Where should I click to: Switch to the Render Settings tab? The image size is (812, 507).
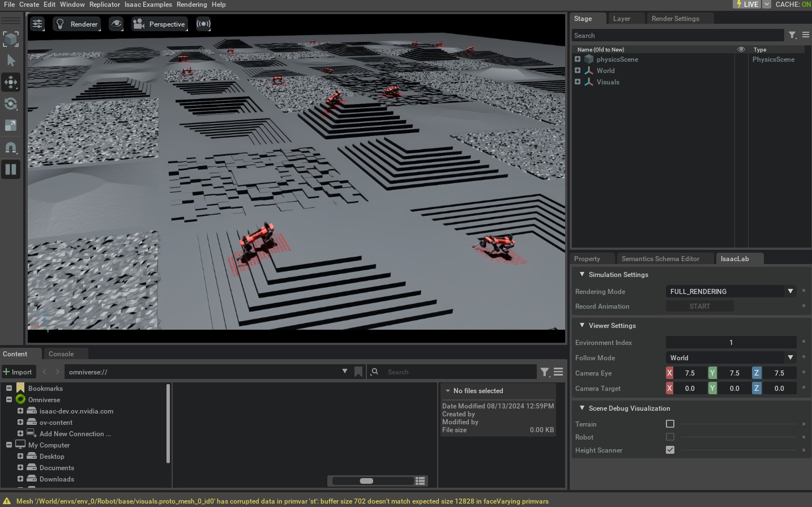(x=676, y=19)
